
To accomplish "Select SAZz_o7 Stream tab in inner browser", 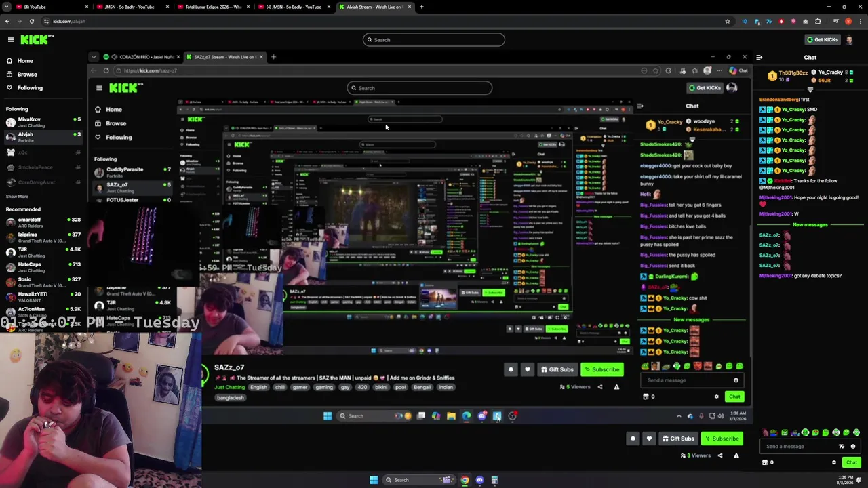I will [224, 57].
